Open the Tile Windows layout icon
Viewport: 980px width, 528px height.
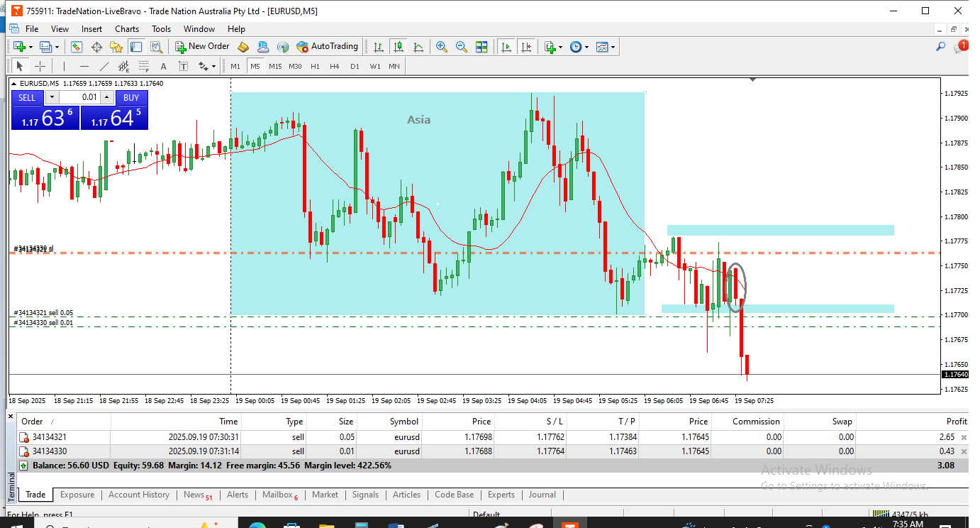click(481, 47)
